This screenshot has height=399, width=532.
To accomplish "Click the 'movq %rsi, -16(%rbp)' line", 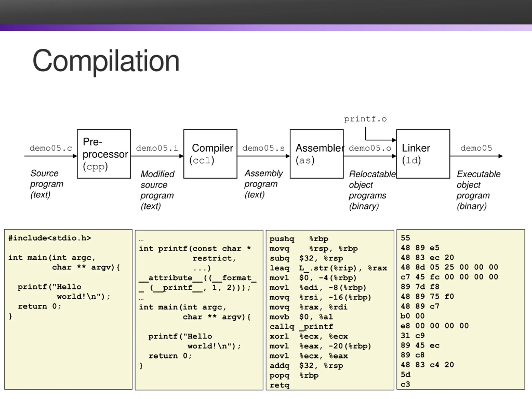I will click(320, 297).
